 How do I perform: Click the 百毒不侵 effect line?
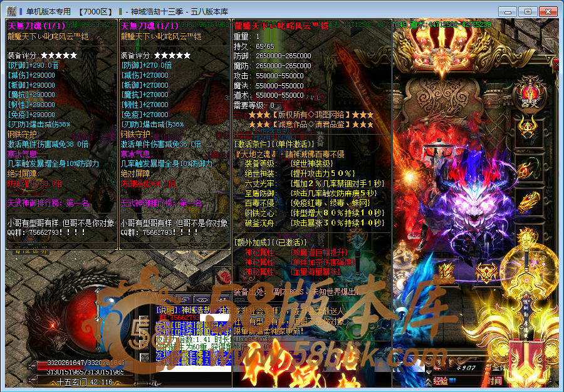pos(307,203)
